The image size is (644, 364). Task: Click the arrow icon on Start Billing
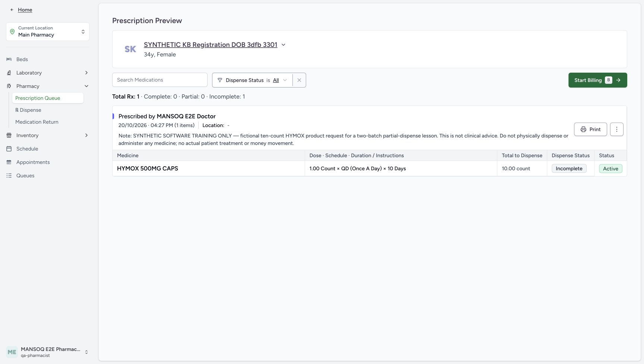[x=618, y=80]
